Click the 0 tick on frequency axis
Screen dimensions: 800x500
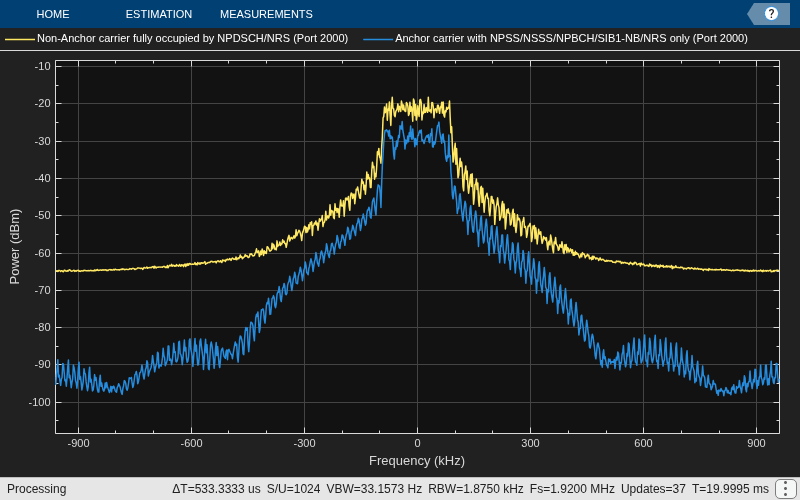point(417,443)
